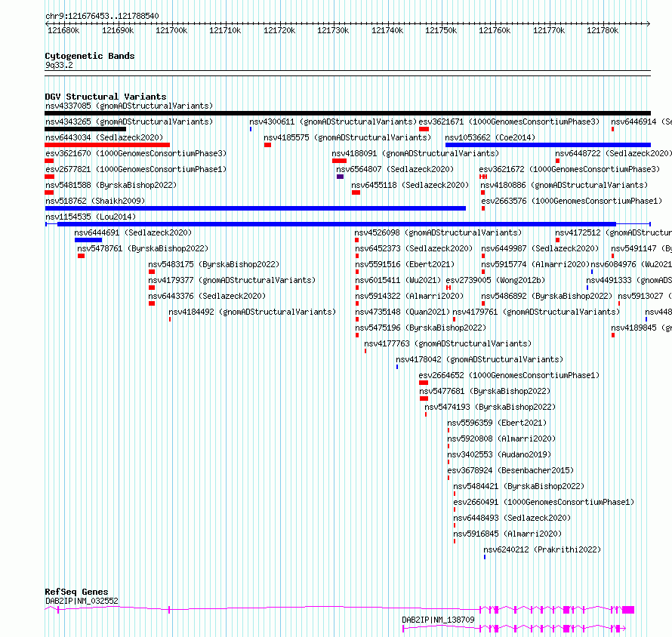Click nsv4526098 gnomAD variant label
The height and width of the screenshot is (637, 672).
point(438,232)
